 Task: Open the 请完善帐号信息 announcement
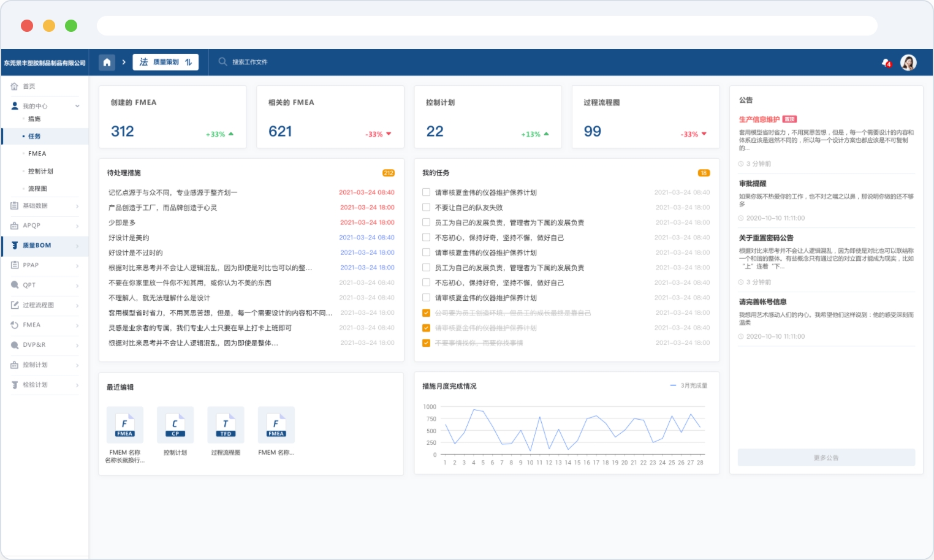[x=762, y=301]
